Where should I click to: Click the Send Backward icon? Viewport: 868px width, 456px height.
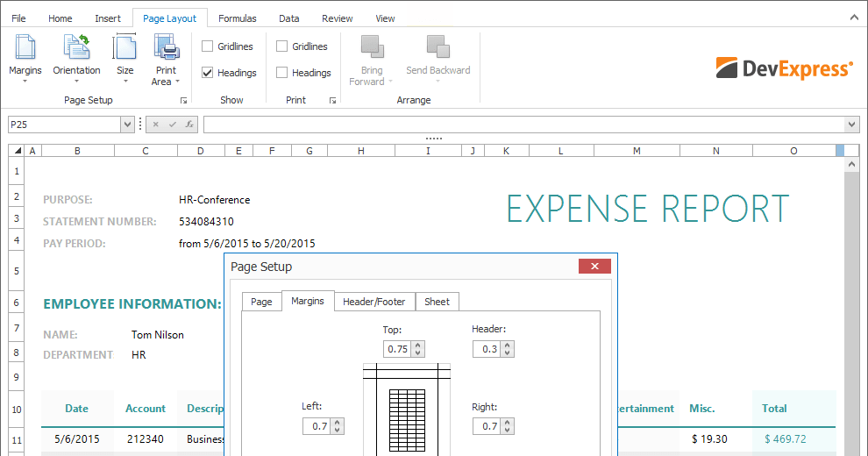pos(438,47)
